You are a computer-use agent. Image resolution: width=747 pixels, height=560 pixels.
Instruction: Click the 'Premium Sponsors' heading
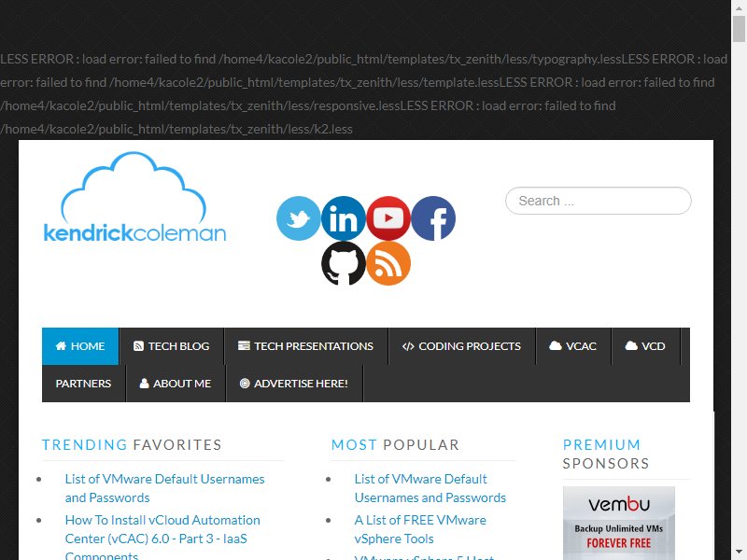[x=606, y=454]
